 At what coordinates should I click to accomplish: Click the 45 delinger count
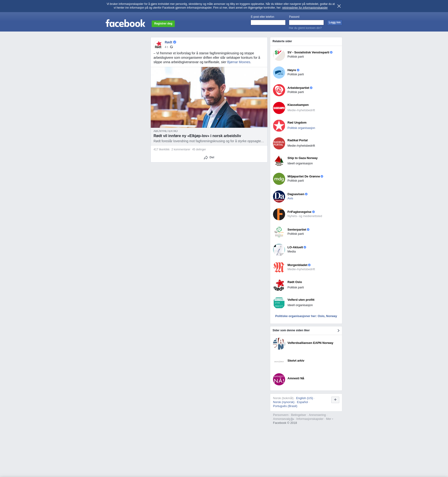(199, 149)
